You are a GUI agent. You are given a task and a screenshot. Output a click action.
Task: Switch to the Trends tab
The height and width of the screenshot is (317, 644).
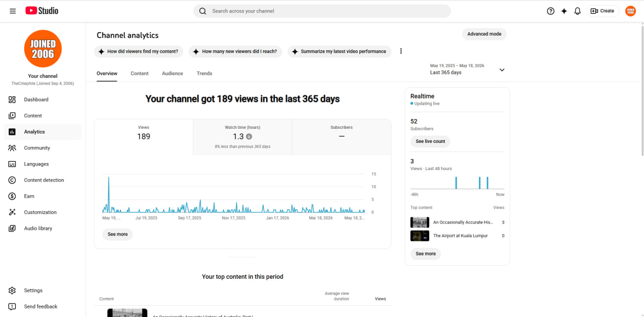coord(204,73)
